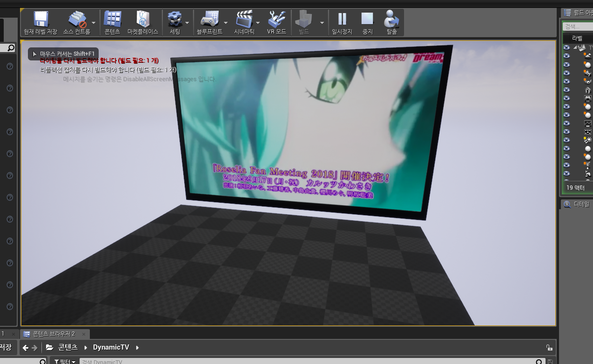Close the 콘텐츠 브라우저 2 tab
593x364 pixels.
(84, 334)
